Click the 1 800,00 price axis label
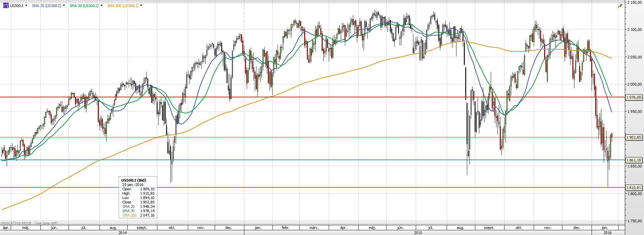The width and height of the screenshot is (644, 235). pos(635,194)
